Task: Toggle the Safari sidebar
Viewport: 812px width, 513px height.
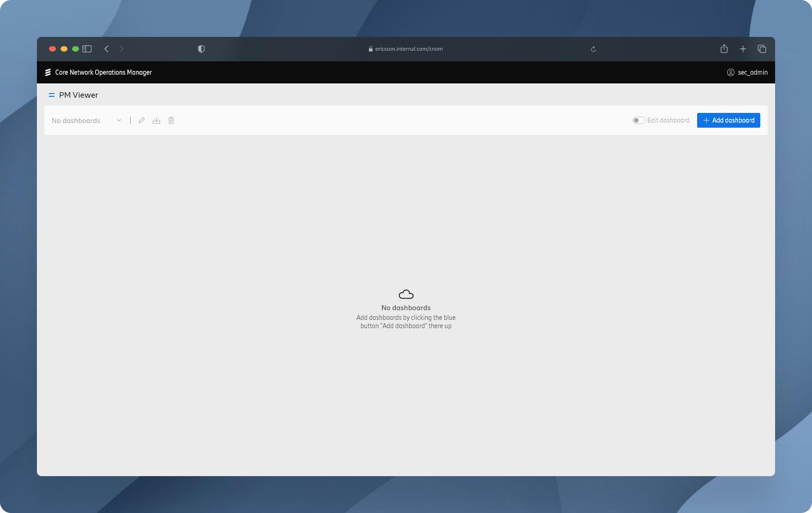Action: click(x=87, y=49)
